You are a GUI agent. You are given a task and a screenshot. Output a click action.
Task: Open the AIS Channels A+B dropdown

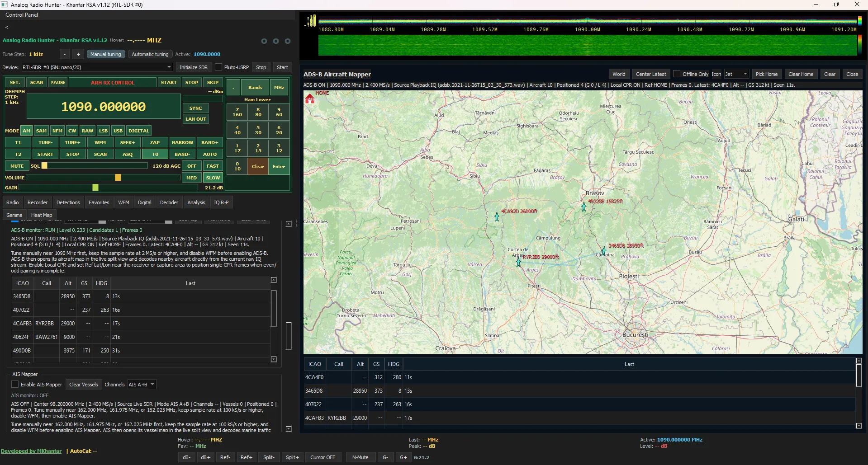click(x=142, y=385)
